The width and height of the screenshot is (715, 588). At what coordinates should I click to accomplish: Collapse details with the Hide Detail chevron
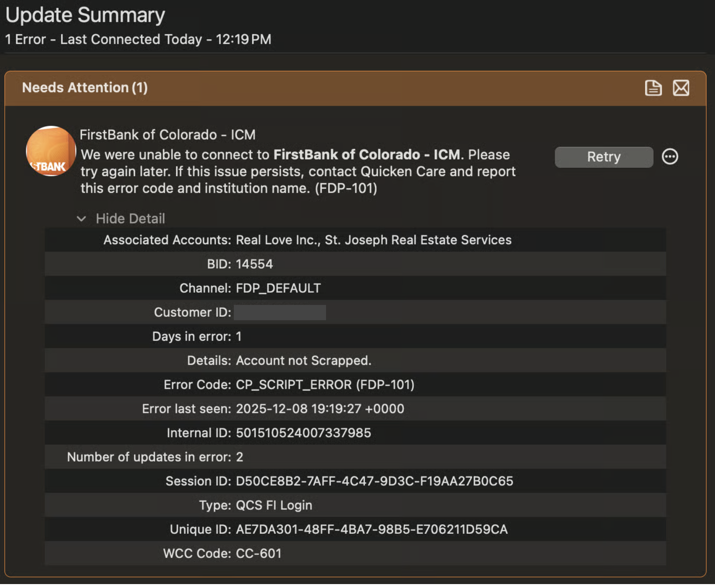[81, 218]
